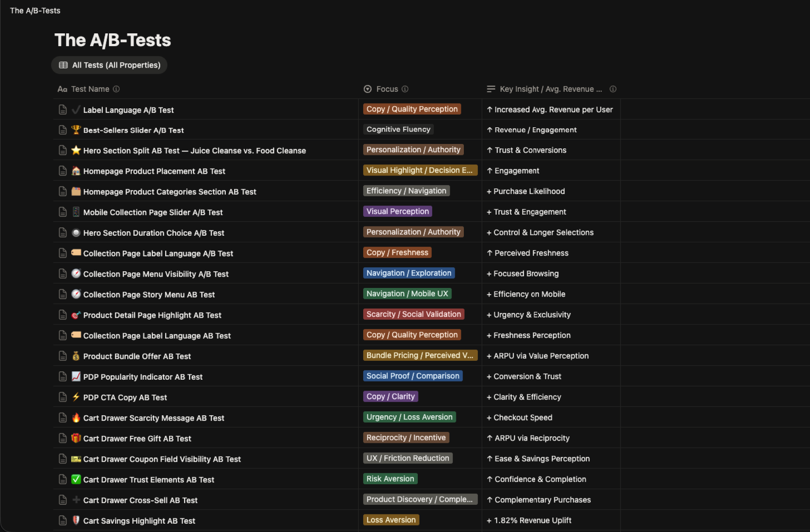
Task: Click The A/B-Tests breadcrumb at top
Action: [35, 11]
